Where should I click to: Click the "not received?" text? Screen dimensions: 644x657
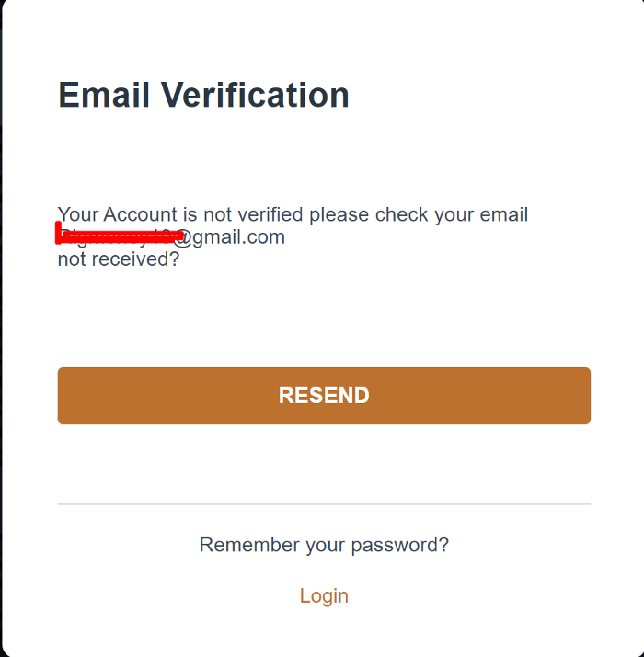click(119, 259)
